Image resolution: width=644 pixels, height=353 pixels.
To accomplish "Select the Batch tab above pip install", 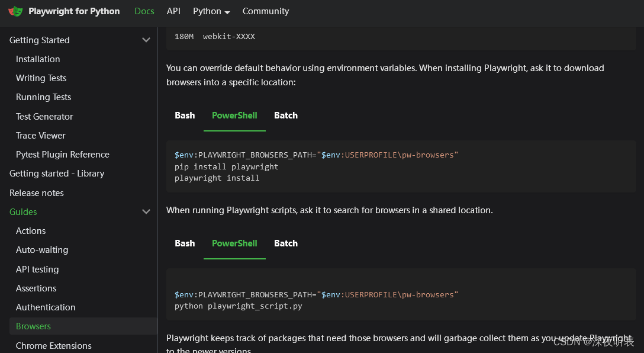I will [x=286, y=115].
